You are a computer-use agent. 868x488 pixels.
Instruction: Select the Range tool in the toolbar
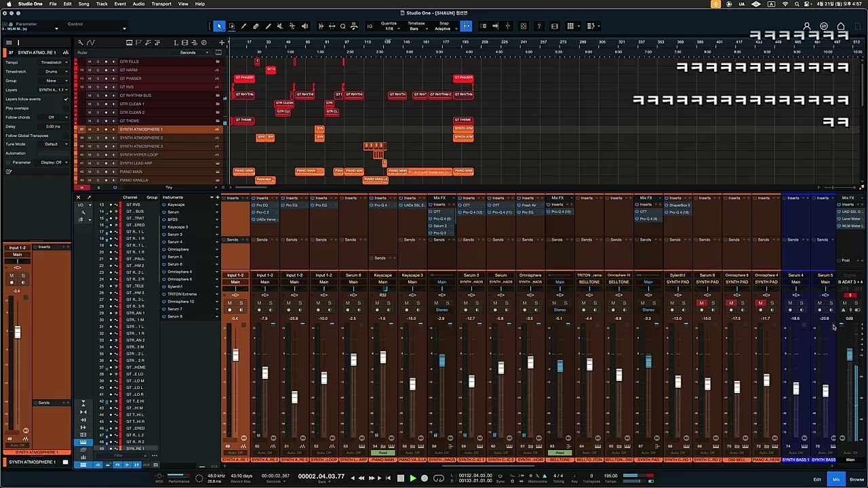[231, 26]
